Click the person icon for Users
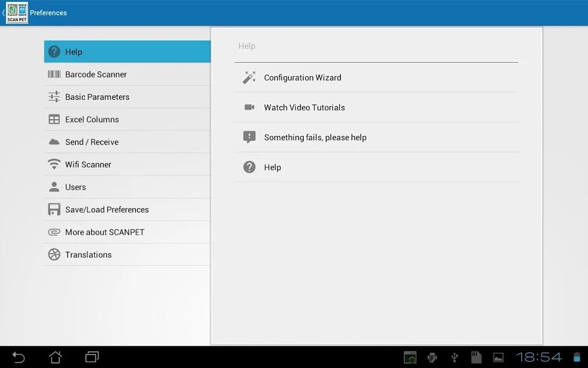This screenshot has height=368, width=588. pos(54,187)
